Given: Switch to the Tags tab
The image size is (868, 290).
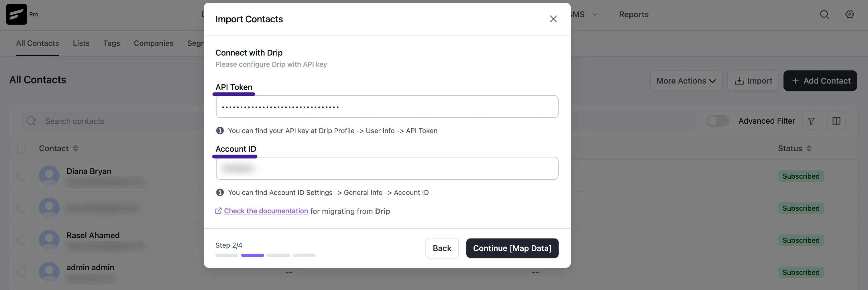Looking at the screenshot, I should pyautogui.click(x=111, y=43).
